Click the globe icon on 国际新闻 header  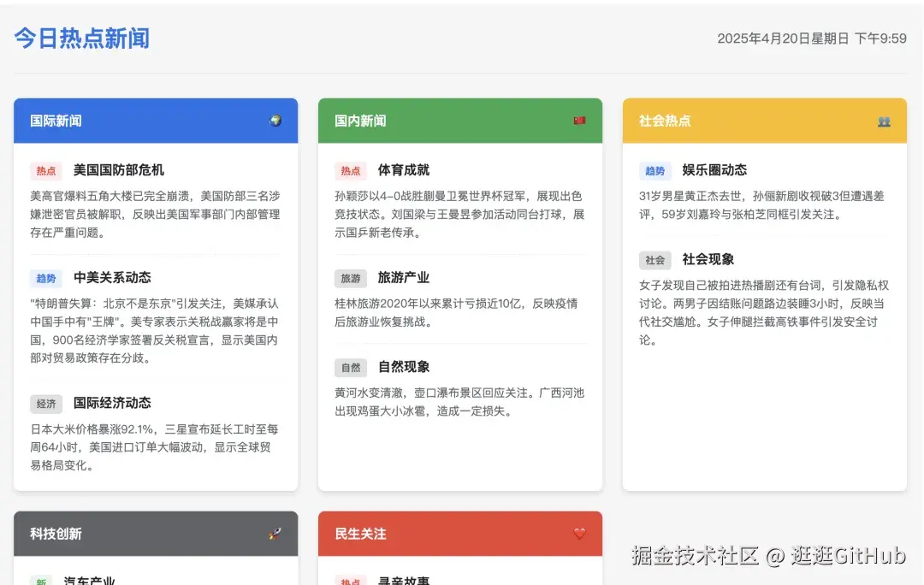(x=275, y=121)
